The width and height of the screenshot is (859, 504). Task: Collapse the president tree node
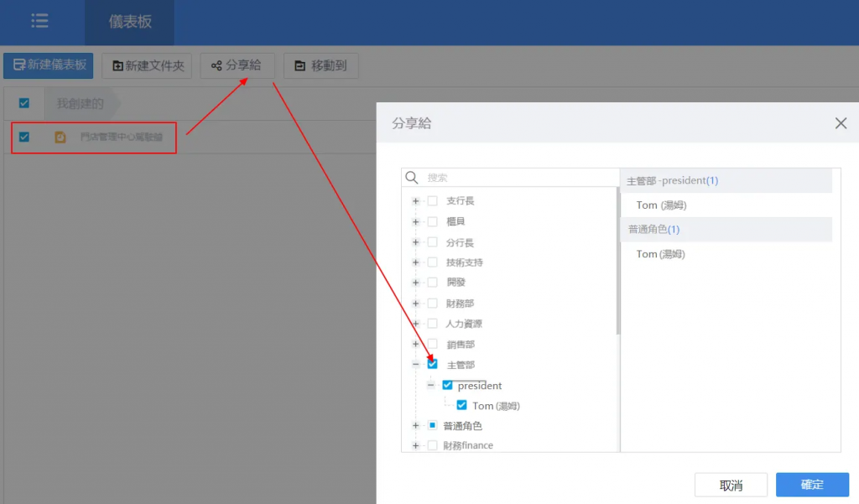pyautogui.click(x=430, y=385)
